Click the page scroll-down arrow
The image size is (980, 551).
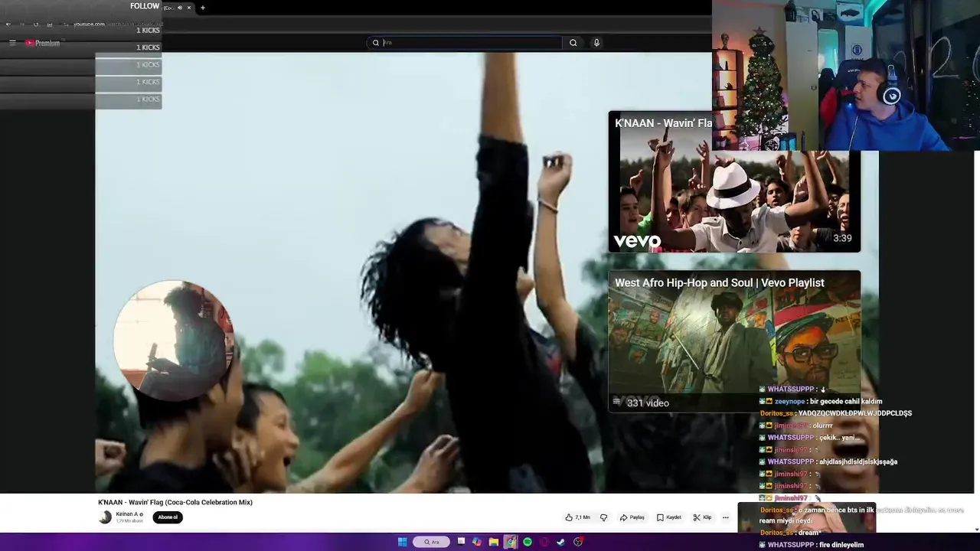point(976,530)
